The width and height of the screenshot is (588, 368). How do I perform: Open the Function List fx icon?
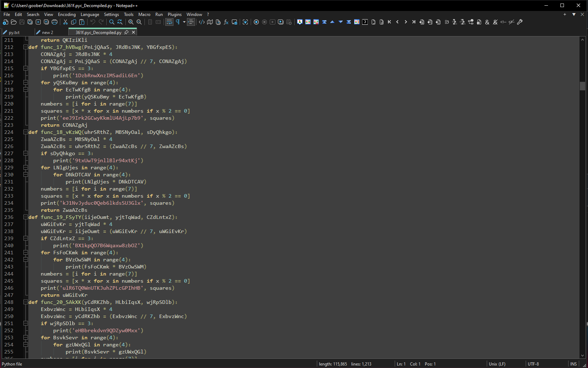[x=226, y=22]
